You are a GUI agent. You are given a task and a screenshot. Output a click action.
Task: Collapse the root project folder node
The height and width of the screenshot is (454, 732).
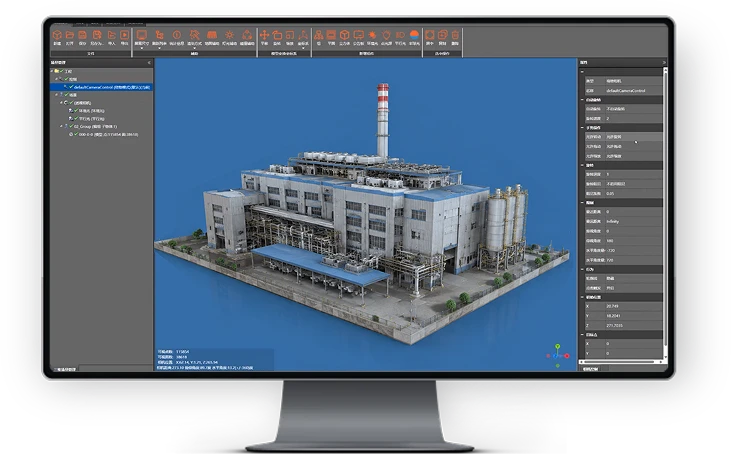click(52, 71)
